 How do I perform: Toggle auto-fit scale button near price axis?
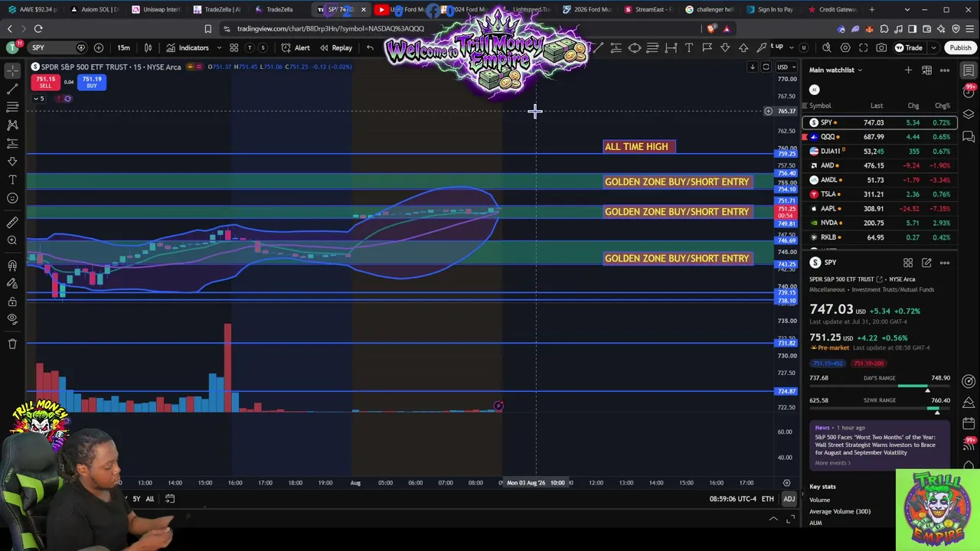(x=766, y=67)
